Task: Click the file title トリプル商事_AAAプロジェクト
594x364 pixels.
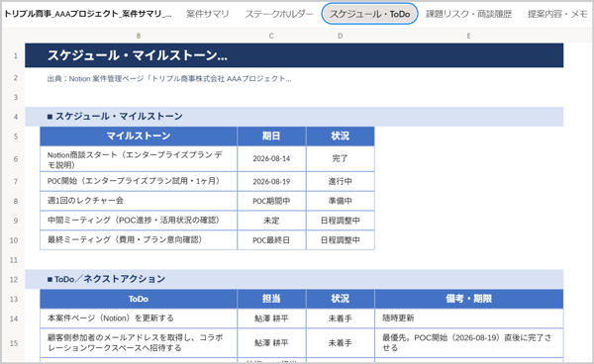Action: click(87, 14)
